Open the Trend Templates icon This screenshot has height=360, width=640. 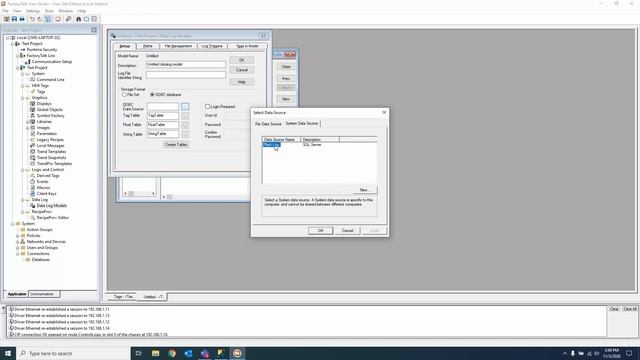click(33, 151)
